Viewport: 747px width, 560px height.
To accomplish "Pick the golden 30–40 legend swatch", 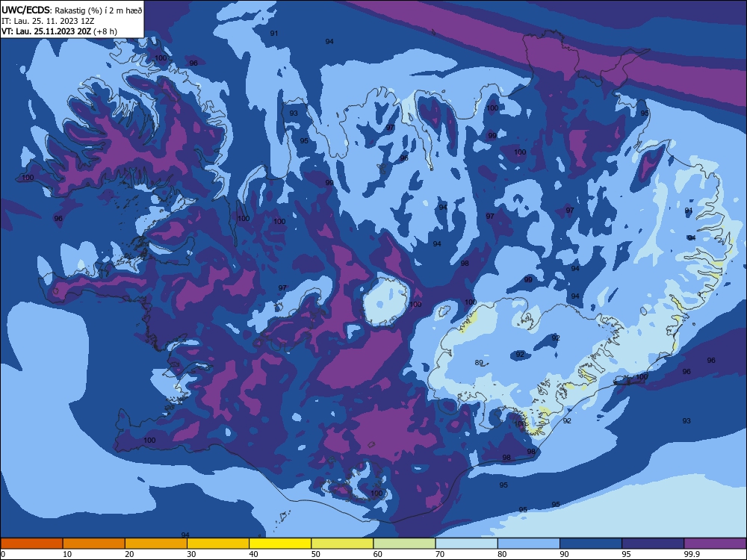I will 218,544.
